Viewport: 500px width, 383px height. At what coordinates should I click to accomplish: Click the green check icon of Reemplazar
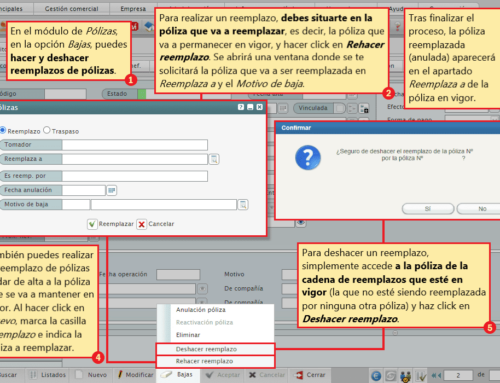pyautogui.click(x=92, y=224)
